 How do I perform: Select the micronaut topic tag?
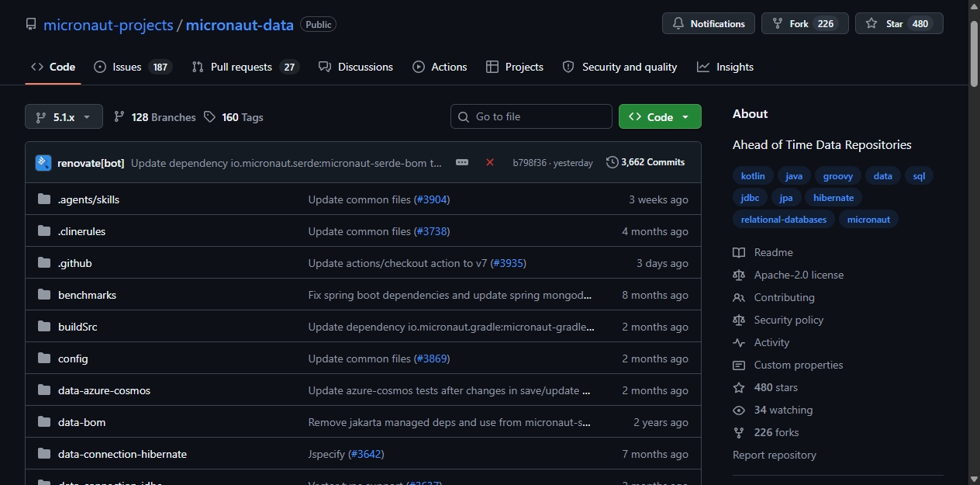coord(868,220)
